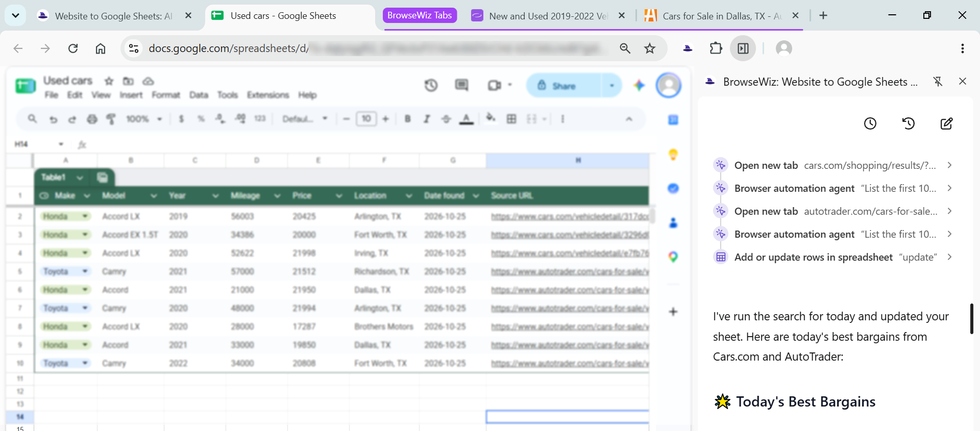Open the cars.com link in row 2
Screen dimensions: 980x431
tap(570, 217)
